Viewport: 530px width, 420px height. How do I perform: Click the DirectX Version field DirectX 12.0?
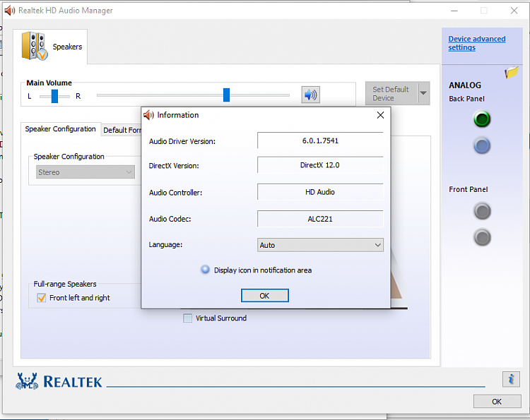320,164
